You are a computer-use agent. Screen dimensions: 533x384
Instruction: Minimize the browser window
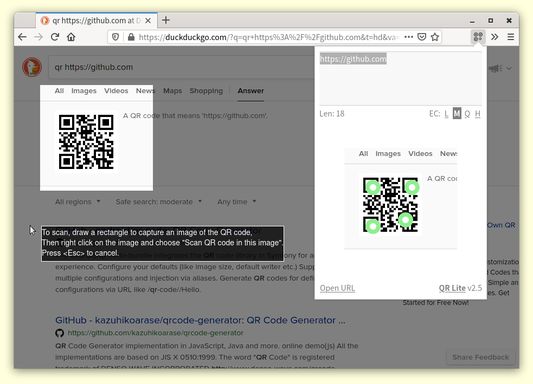coord(472,21)
